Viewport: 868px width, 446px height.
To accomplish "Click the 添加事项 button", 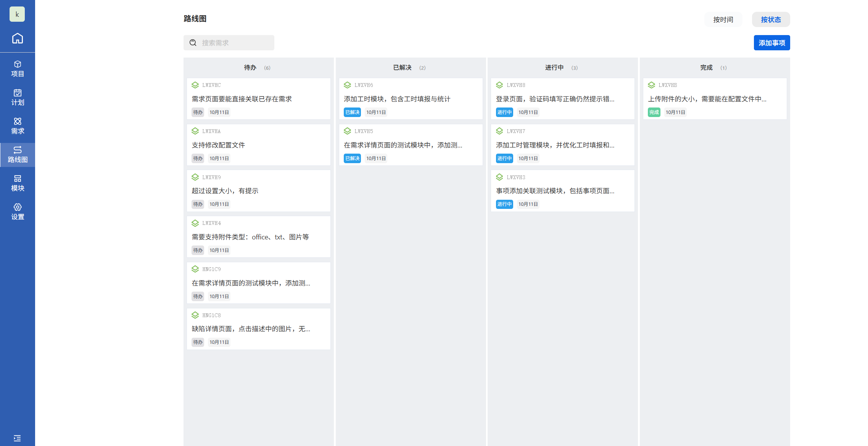I will click(771, 43).
